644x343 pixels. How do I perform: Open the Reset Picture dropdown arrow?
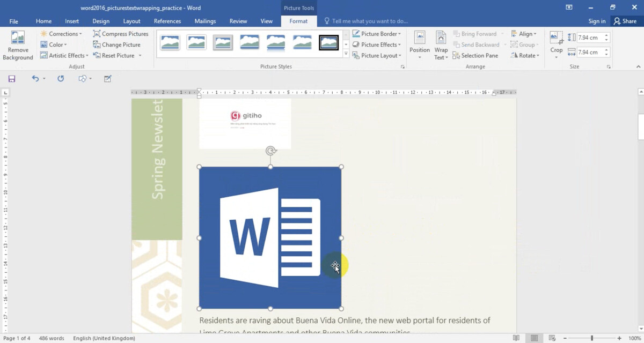click(140, 55)
